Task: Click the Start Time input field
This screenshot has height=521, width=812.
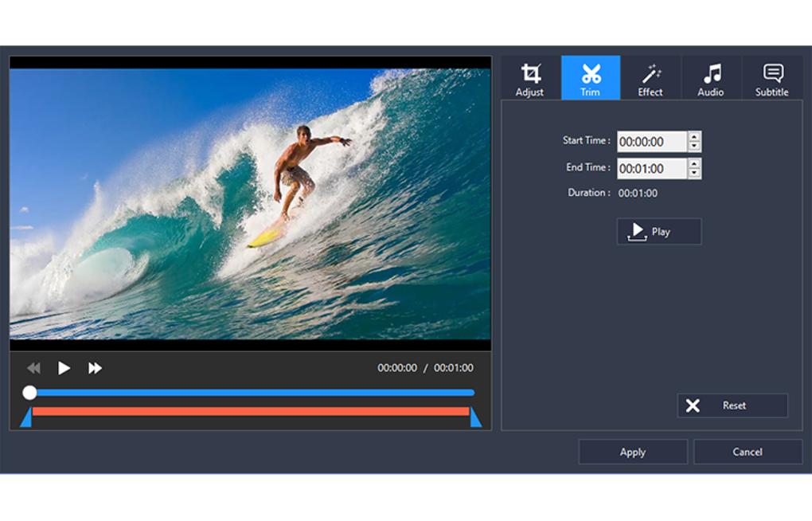Action: tap(651, 142)
